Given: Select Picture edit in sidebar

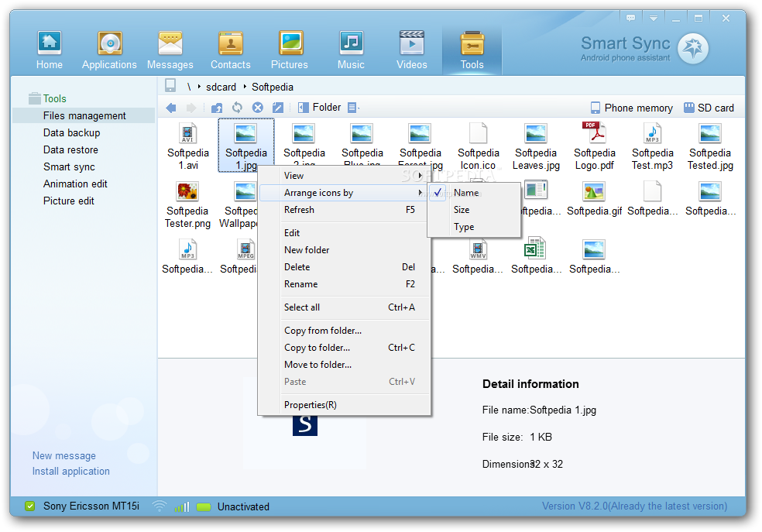Looking at the screenshot, I should click(x=68, y=201).
